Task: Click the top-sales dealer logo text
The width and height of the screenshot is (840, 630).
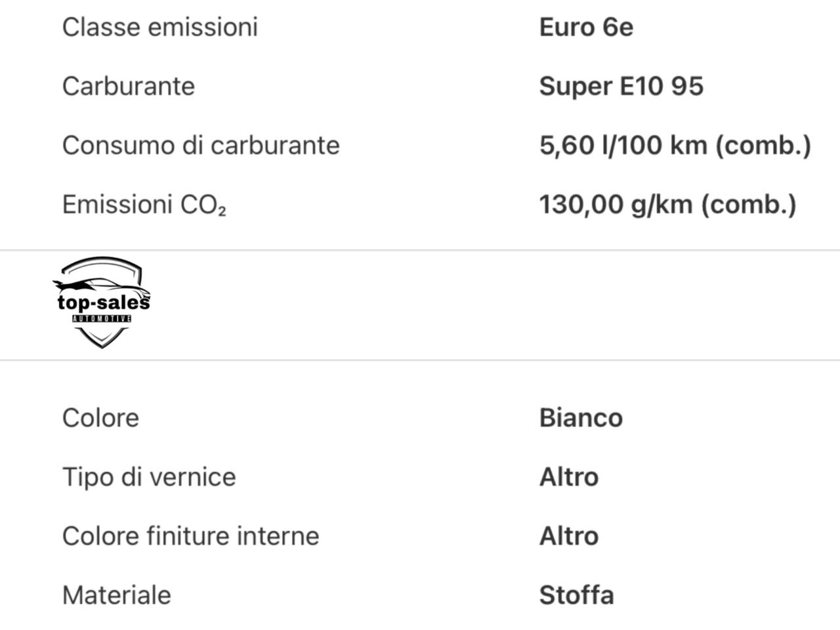Action: (x=103, y=303)
